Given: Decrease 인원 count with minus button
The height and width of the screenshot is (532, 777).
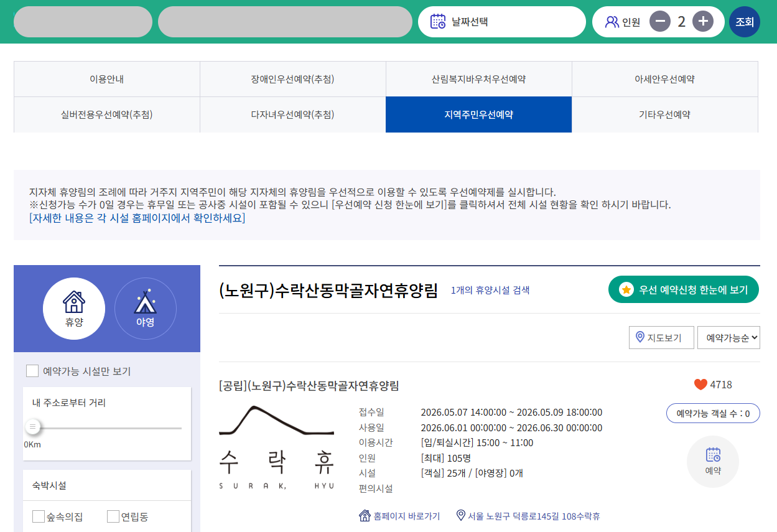Looking at the screenshot, I should click(660, 22).
